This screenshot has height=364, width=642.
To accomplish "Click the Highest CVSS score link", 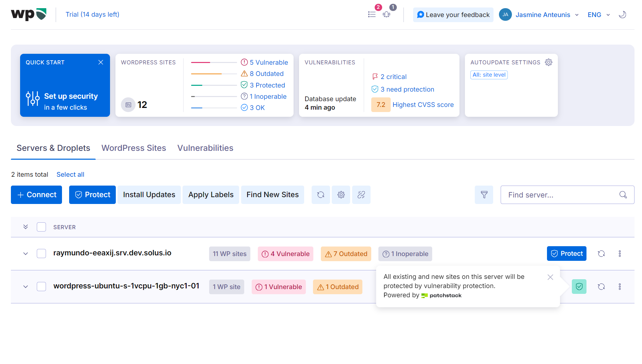I will (423, 105).
